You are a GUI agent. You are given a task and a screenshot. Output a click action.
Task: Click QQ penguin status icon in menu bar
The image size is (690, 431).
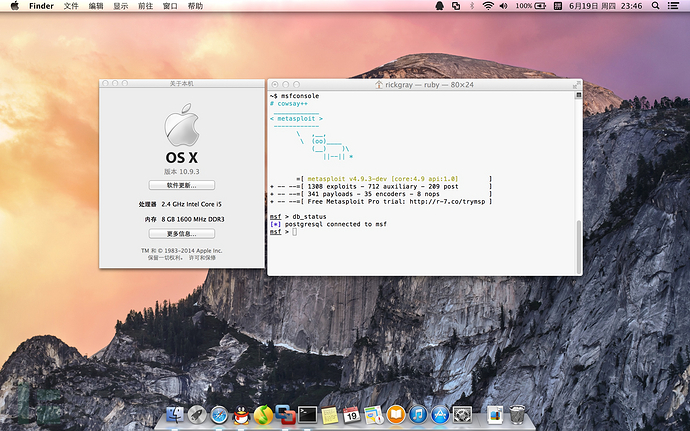point(439,6)
